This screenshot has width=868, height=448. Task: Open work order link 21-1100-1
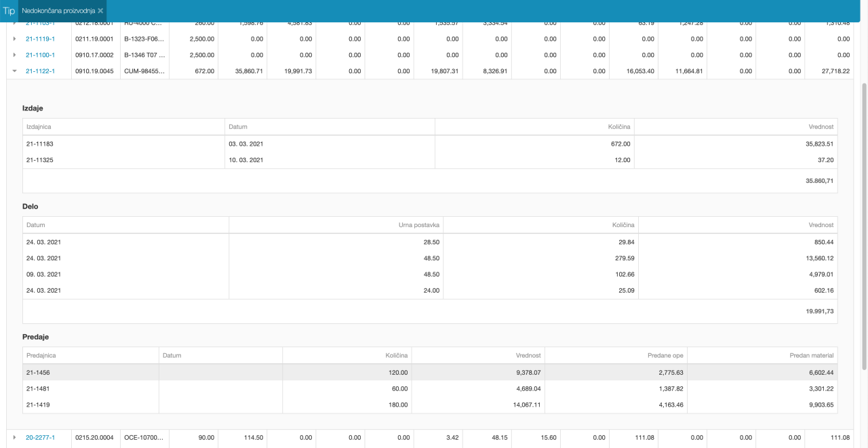click(x=40, y=55)
